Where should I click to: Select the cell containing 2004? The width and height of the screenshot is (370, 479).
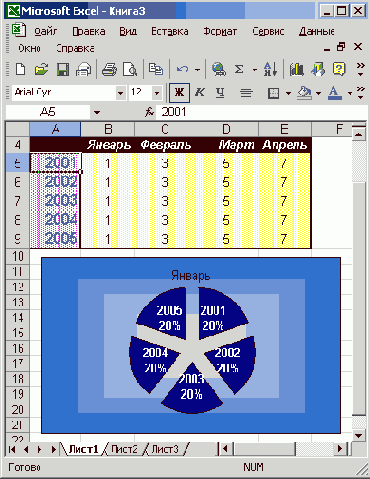55,219
